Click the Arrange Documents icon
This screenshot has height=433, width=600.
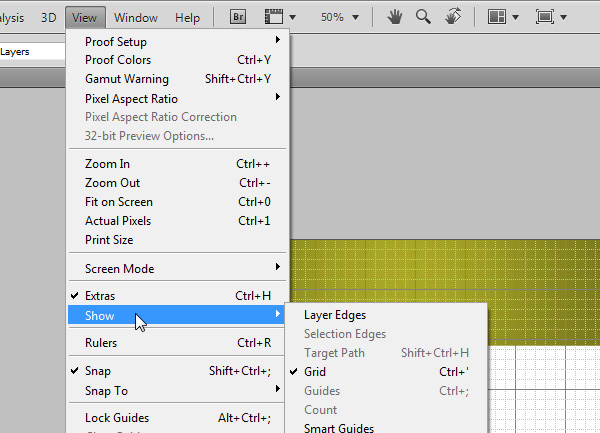coord(497,17)
